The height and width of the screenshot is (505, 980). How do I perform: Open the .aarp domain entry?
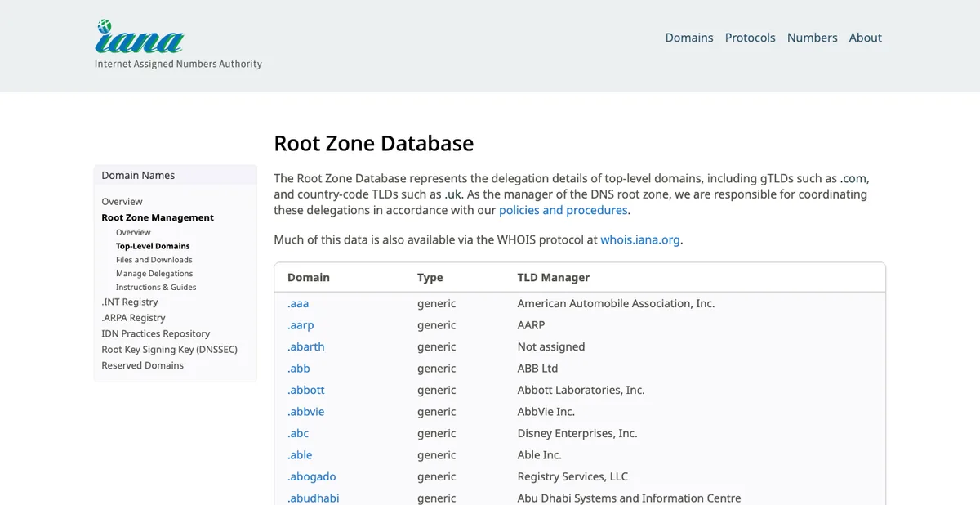pos(301,325)
